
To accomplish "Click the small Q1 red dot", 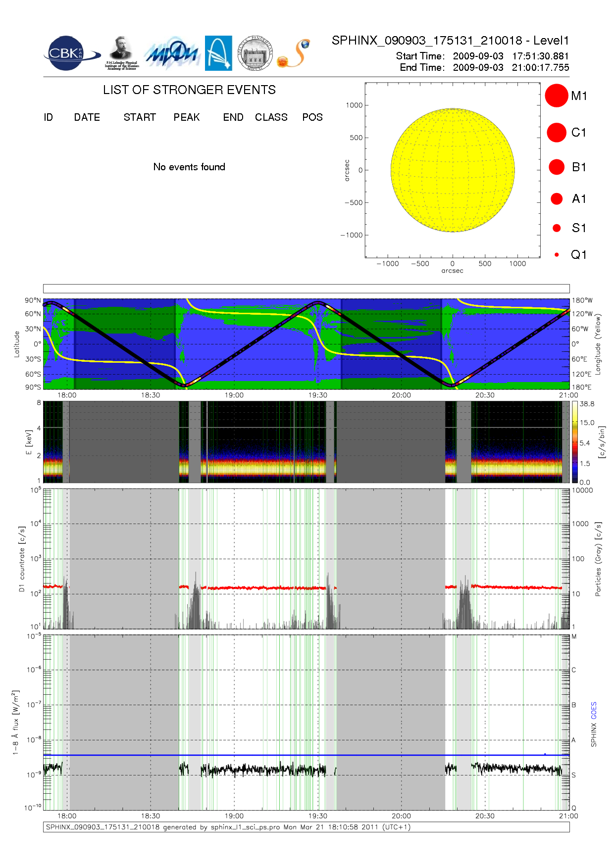I will 557,255.
